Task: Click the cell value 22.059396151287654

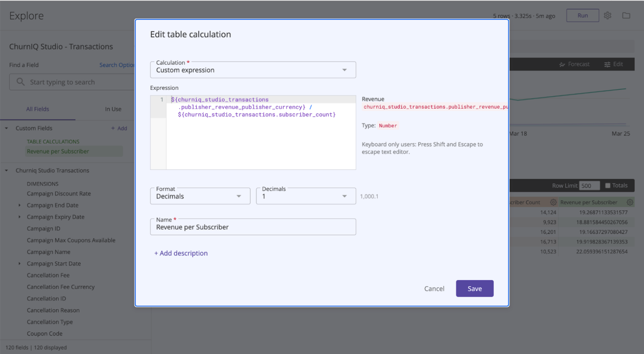Action: tap(602, 252)
